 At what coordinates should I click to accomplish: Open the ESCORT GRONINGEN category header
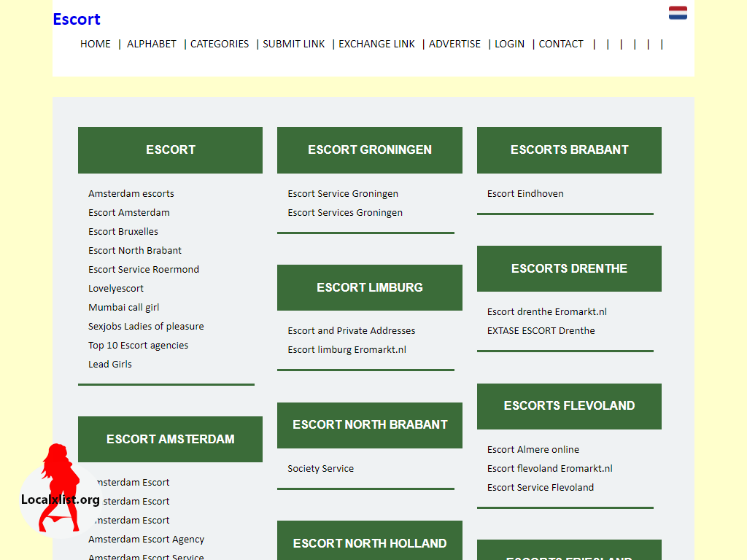(370, 150)
